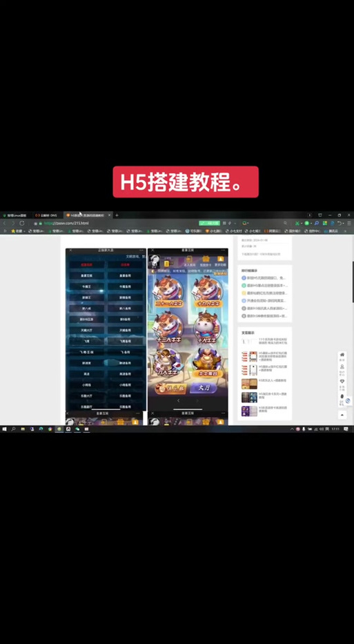Click the left chevron under game screenshot
This screenshot has height=644, width=354.
pyautogui.click(x=178, y=401)
